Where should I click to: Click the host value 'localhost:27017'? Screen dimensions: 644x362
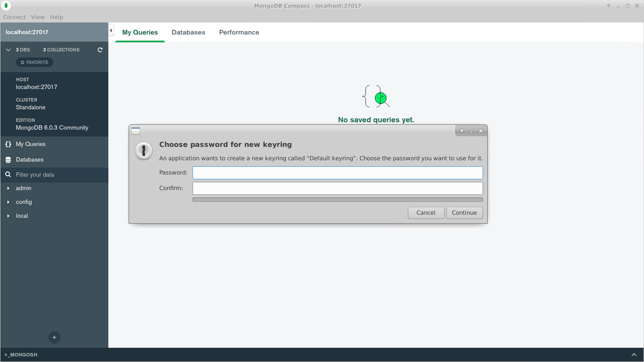(37, 87)
